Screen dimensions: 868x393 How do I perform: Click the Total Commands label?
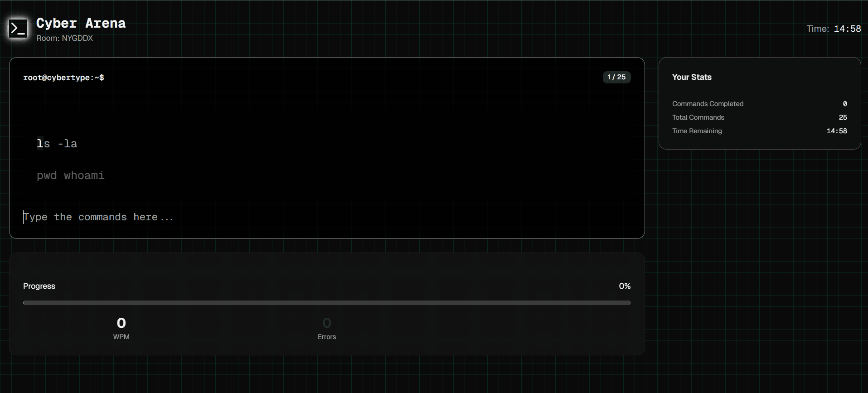point(698,117)
